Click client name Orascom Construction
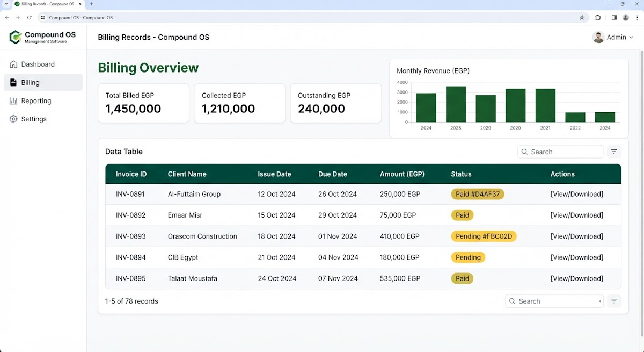Image resolution: width=644 pixels, height=352 pixels. pyautogui.click(x=202, y=236)
